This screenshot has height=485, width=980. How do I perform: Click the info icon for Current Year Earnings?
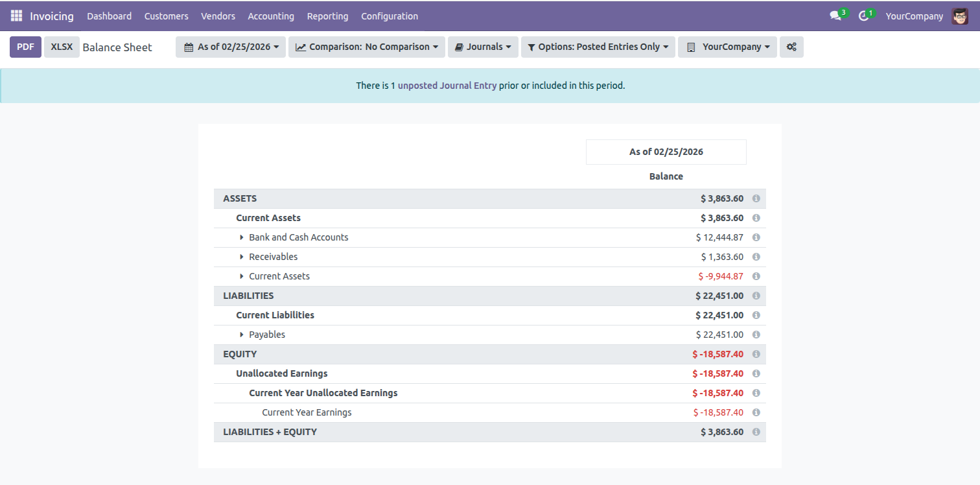(x=756, y=412)
